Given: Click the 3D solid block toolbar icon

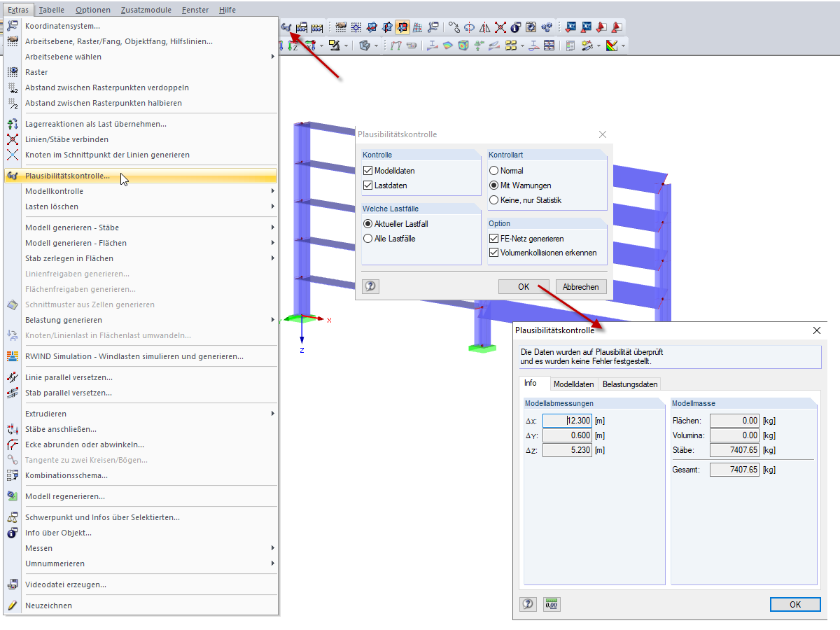Looking at the screenshot, I should [x=365, y=45].
